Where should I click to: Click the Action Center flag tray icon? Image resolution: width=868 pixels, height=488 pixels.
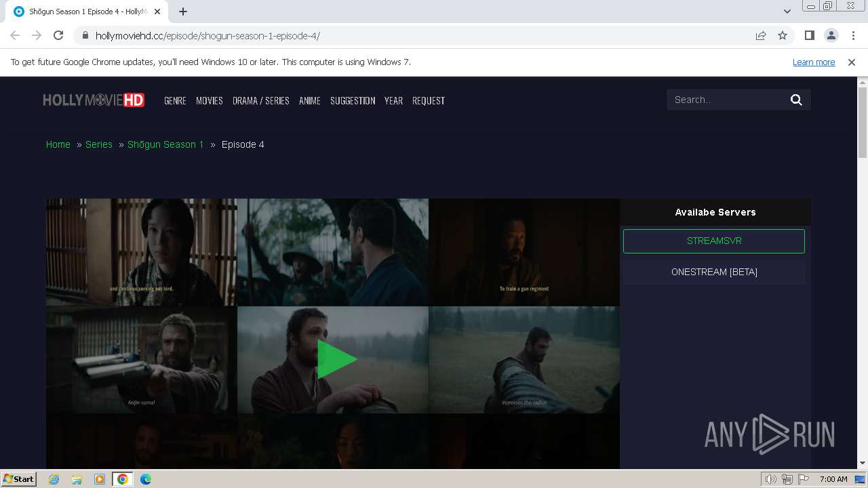[x=804, y=479]
